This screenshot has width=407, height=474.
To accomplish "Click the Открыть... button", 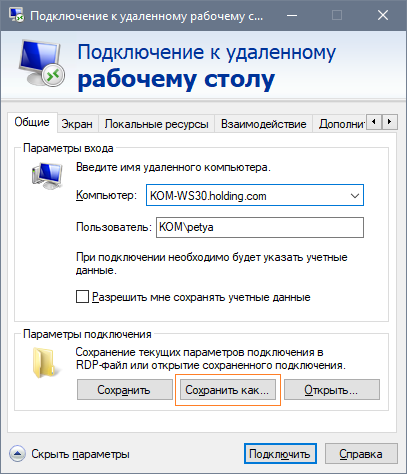I will 332,389.
